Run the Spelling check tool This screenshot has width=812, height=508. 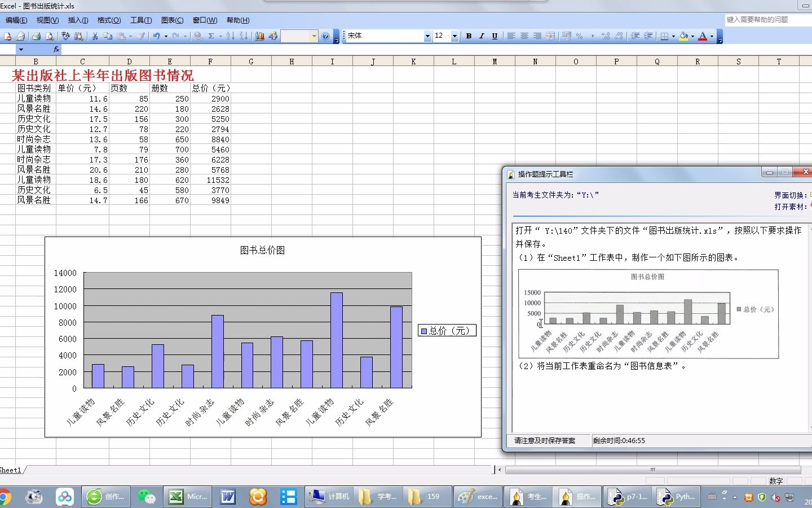click(65, 36)
